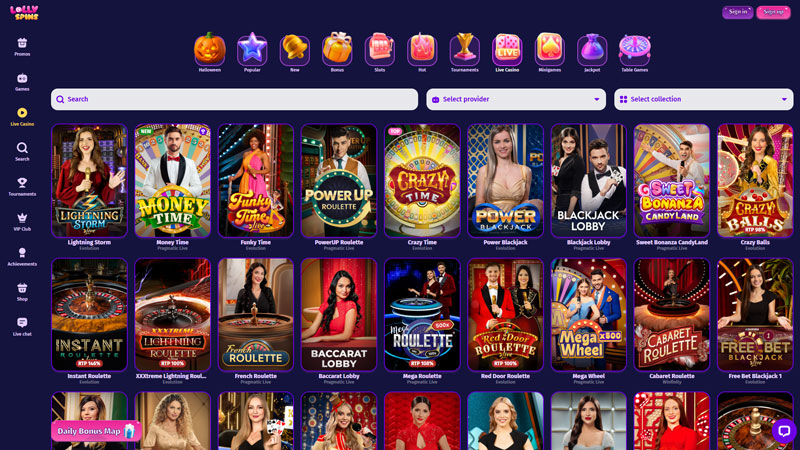Open Achievements in the sidebar
800x450 pixels.
point(22,257)
